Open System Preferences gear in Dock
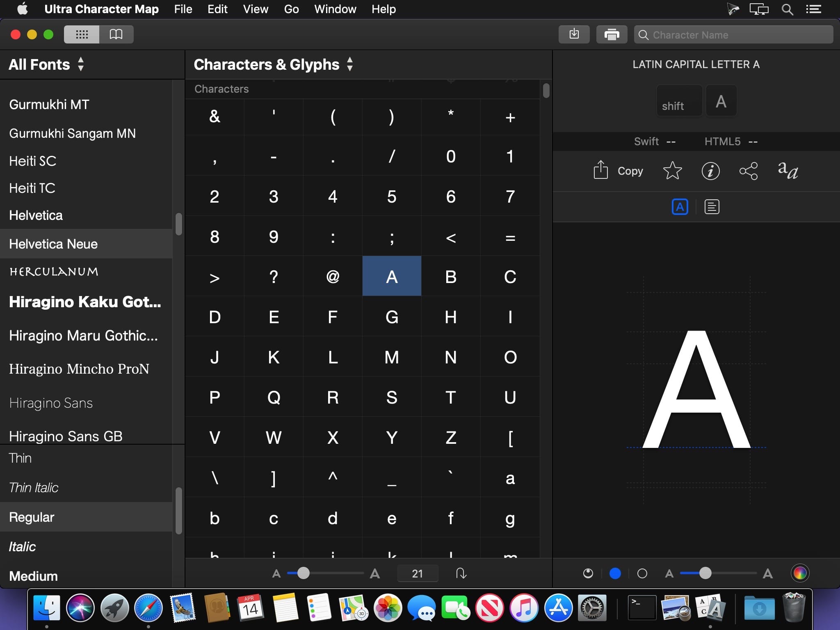Viewport: 840px width, 630px height. [x=592, y=608]
